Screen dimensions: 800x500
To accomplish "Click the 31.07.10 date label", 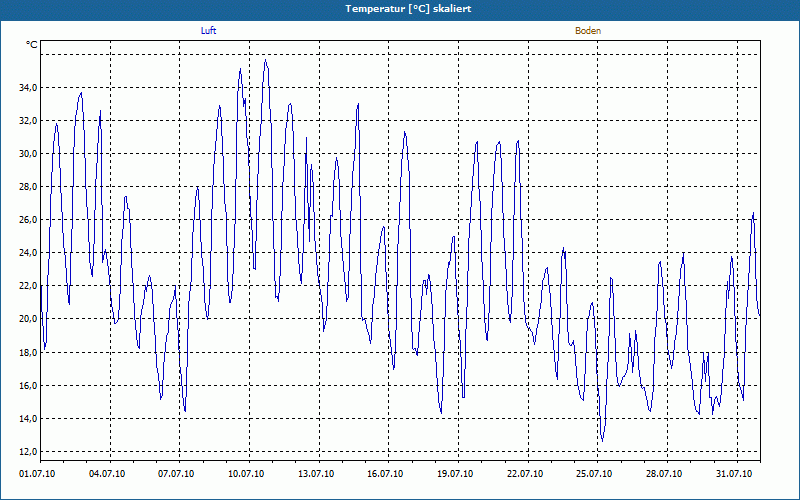I will (734, 474).
